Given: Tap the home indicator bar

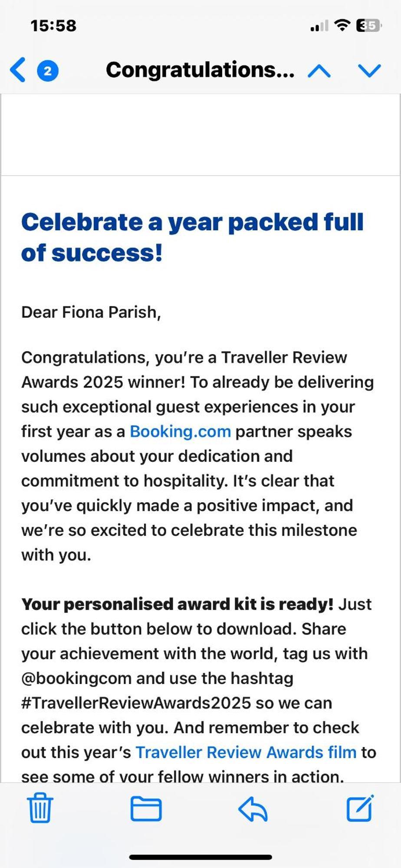Looking at the screenshot, I should point(200,857).
